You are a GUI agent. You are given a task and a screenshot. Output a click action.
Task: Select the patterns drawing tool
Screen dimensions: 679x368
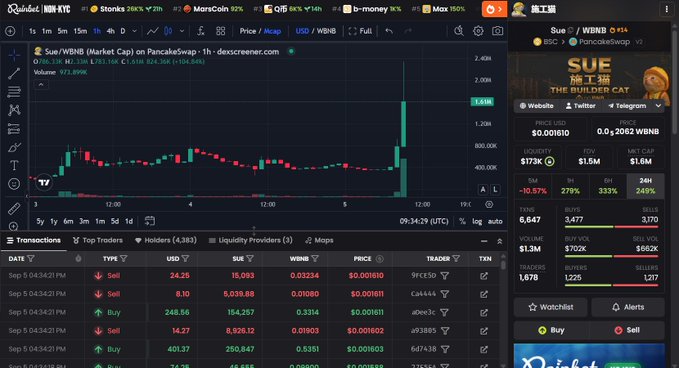14,110
